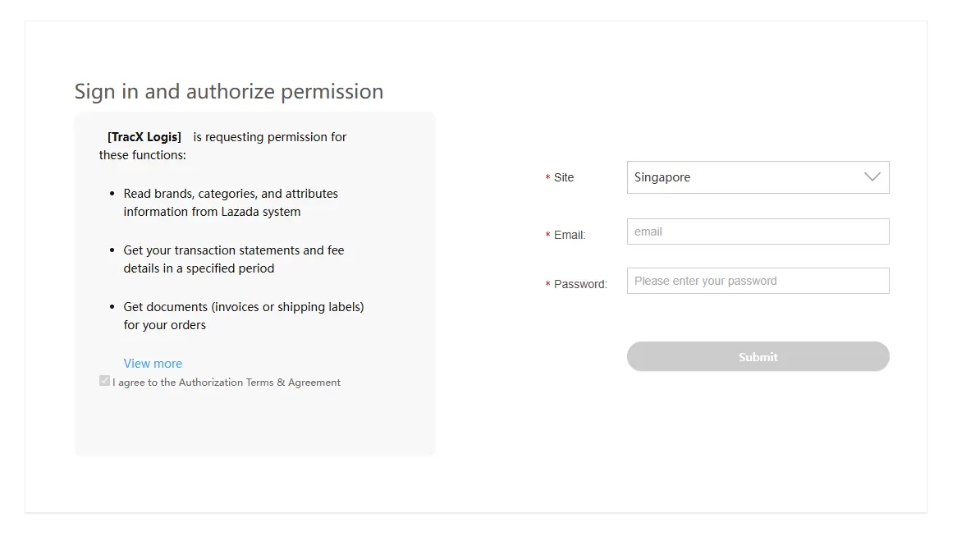
Task: Click the Authorization Terms & Agreement label text
Action: [227, 383]
